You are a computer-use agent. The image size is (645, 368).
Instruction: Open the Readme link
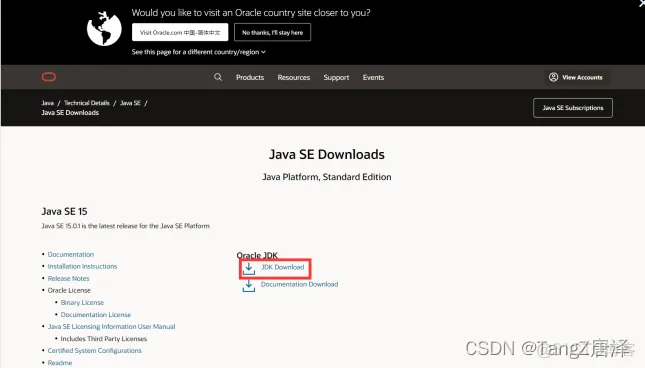click(60, 363)
